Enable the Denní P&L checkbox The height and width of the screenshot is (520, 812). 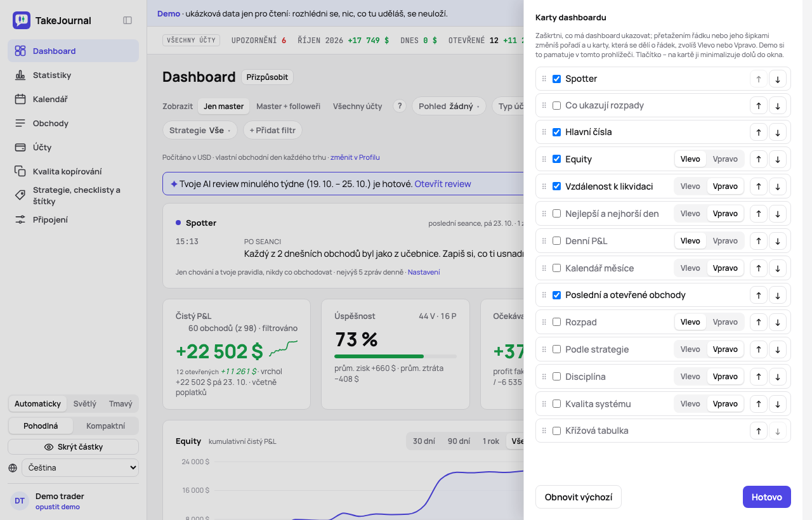(x=556, y=241)
